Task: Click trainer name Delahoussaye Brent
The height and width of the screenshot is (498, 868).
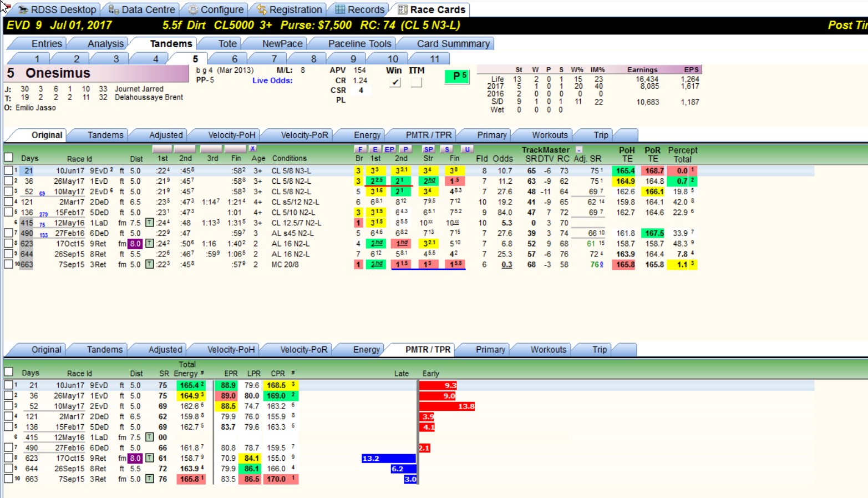Action: point(149,97)
